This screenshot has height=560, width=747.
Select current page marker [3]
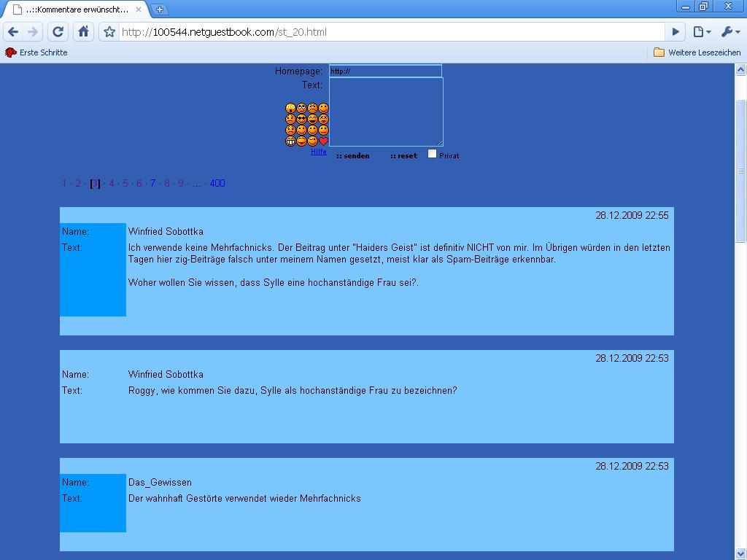[x=95, y=183]
